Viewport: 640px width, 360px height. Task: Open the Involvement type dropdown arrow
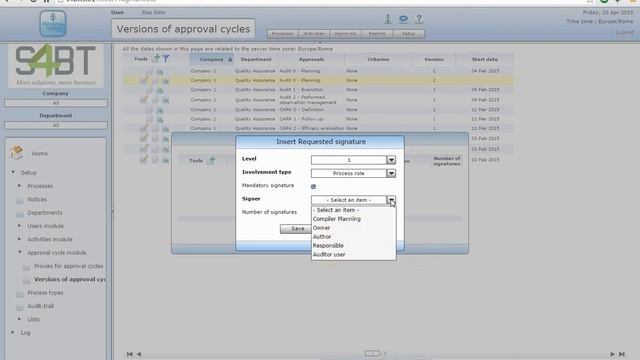[391, 173]
